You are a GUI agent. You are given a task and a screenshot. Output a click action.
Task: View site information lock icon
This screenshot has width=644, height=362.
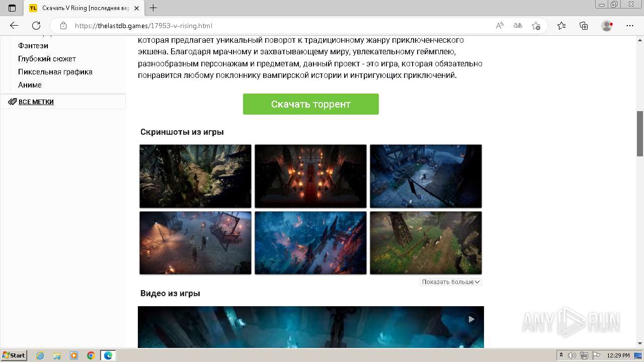pyautogui.click(x=63, y=26)
